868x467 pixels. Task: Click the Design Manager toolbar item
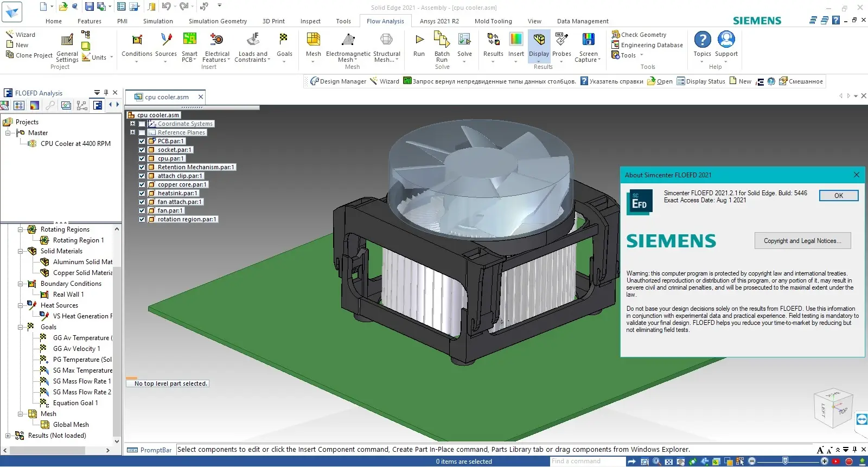tap(338, 81)
